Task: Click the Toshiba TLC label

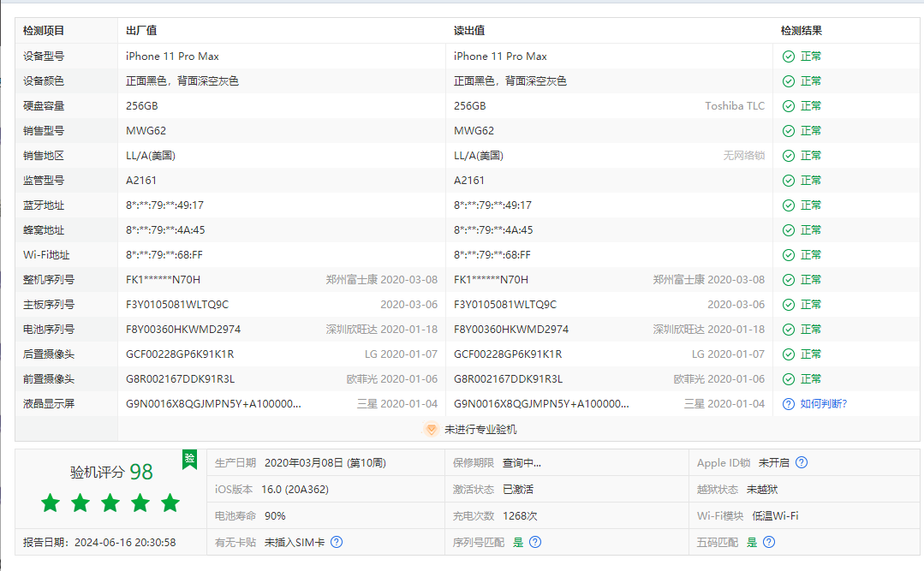Action: coord(735,106)
